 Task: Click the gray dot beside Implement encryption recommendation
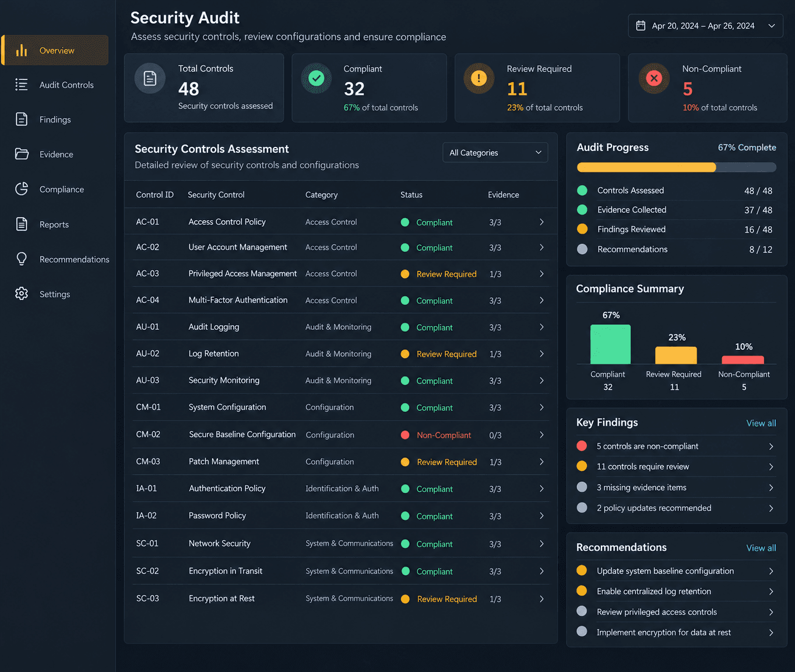coord(582,632)
